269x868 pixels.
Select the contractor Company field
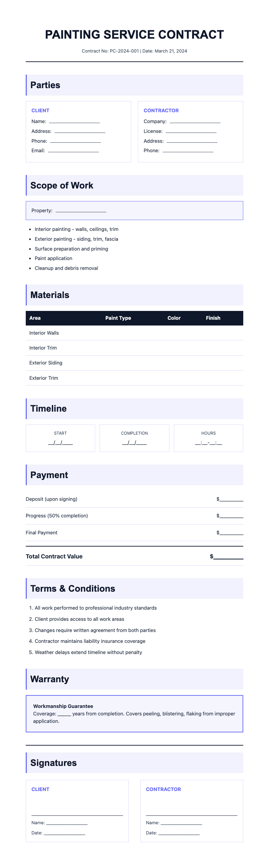195,121
